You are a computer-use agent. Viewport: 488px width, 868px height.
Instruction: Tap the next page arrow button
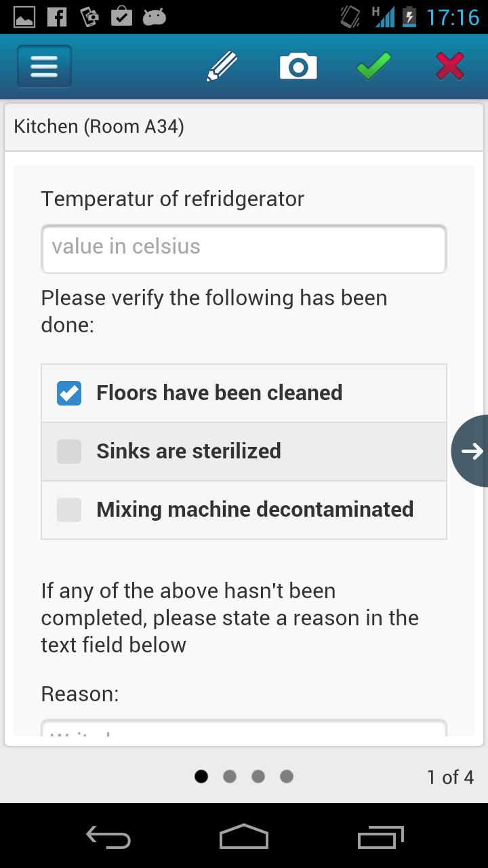pyautogui.click(x=471, y=451)
